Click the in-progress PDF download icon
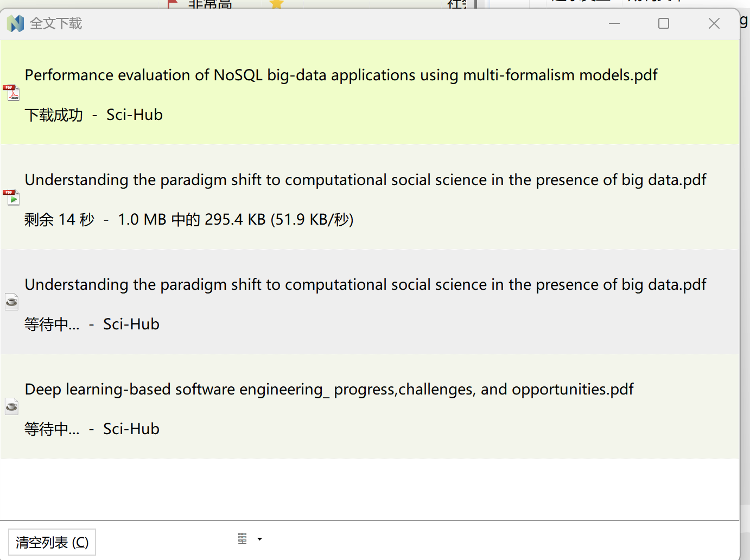The height and width of the screenshot is (560, 750). point(11,198)
